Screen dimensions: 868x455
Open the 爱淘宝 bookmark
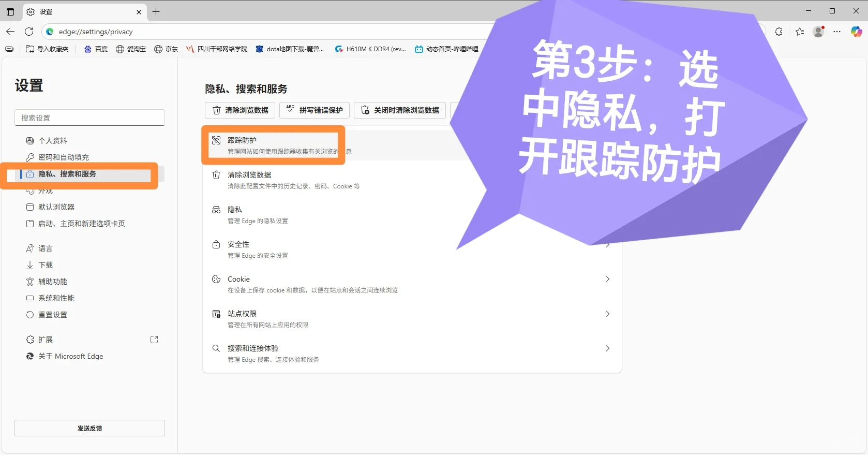[x=131, y=49]
